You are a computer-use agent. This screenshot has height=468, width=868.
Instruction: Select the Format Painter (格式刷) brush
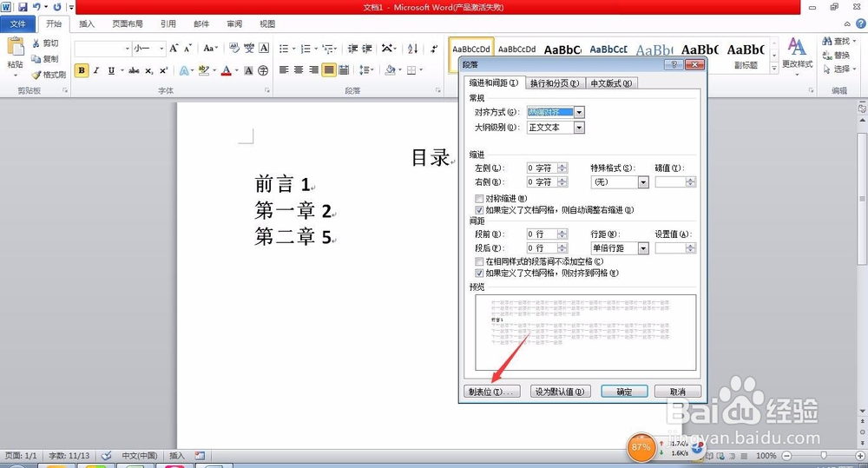click(36, 74)
